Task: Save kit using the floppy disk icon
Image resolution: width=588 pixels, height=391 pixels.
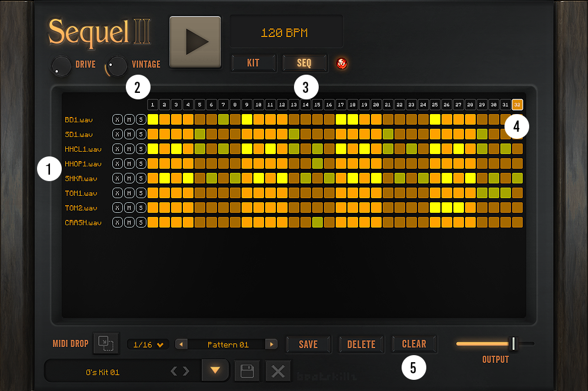Action: pyautogui.click(x=247, y=372)
